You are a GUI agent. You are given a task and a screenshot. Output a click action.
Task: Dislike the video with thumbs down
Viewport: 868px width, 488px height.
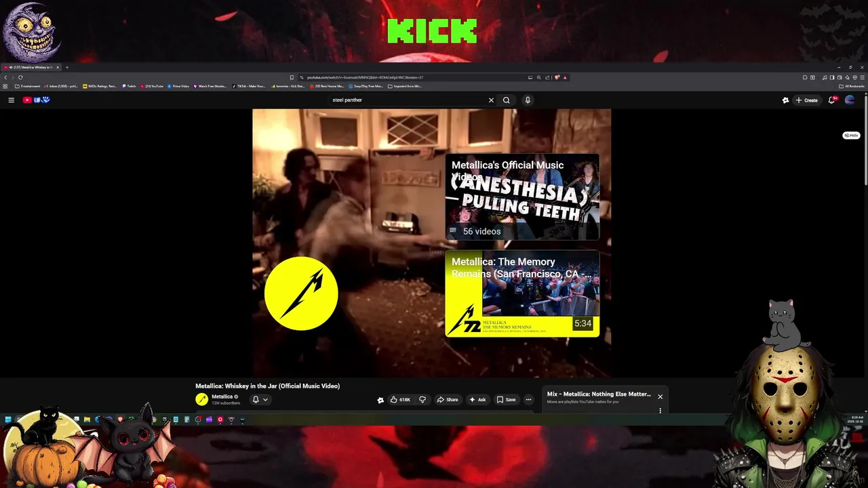[x=422, y=399]
